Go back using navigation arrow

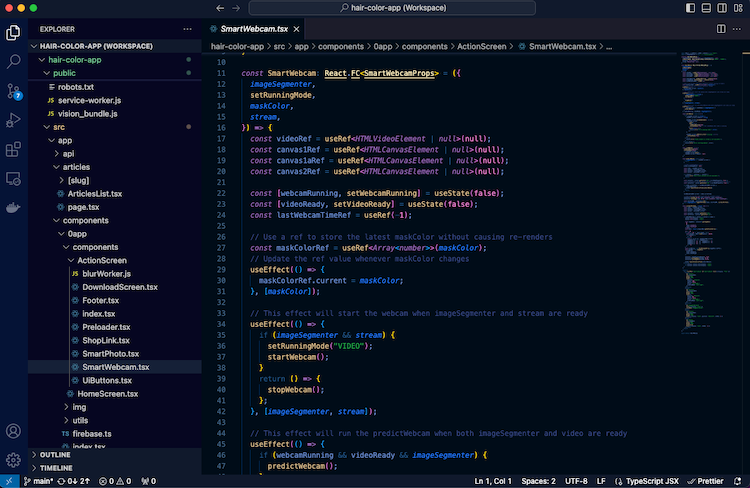click(220, 8)
